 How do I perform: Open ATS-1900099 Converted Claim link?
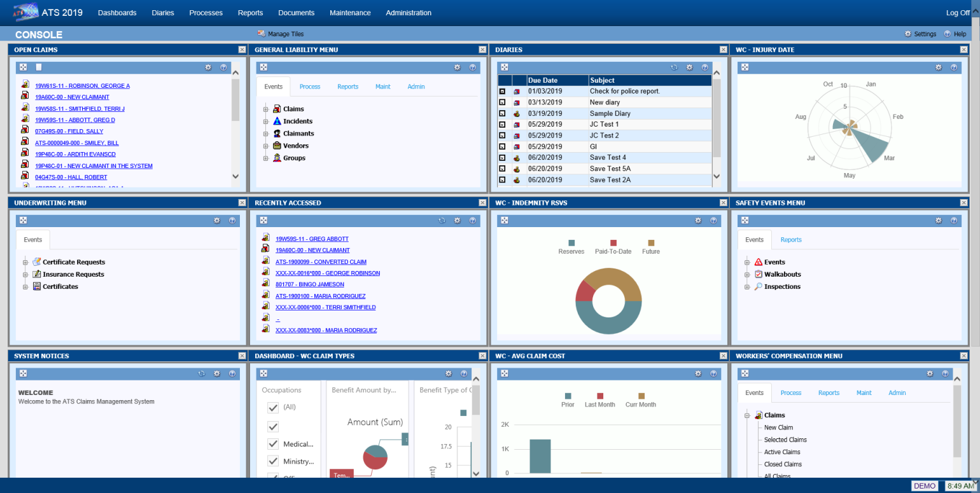pos(321,262)
